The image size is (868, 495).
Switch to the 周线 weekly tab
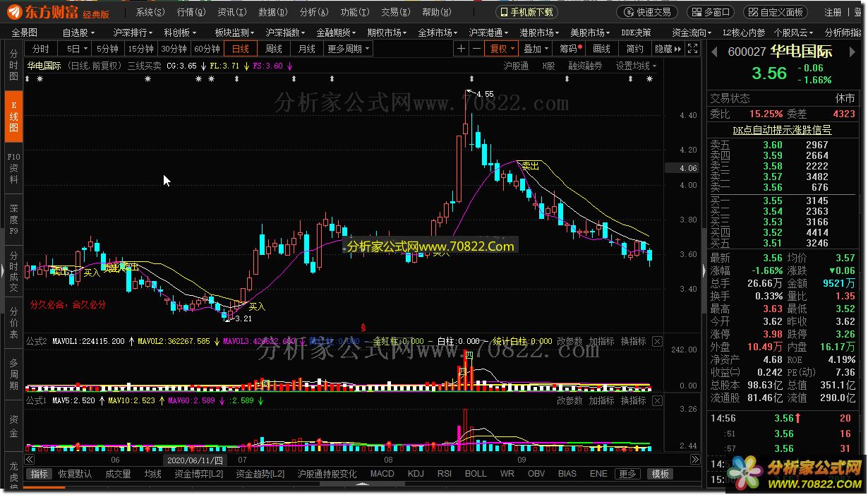273,49
